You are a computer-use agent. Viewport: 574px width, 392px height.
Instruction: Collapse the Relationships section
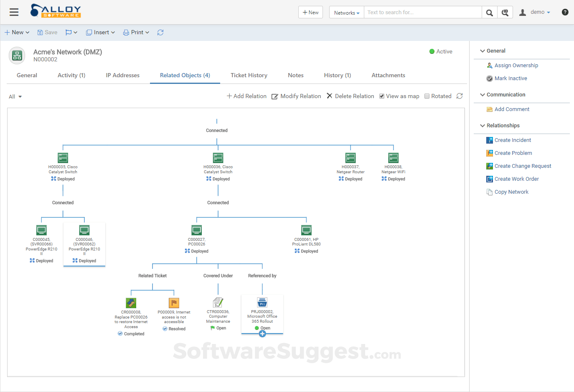[x=483, y=125]
